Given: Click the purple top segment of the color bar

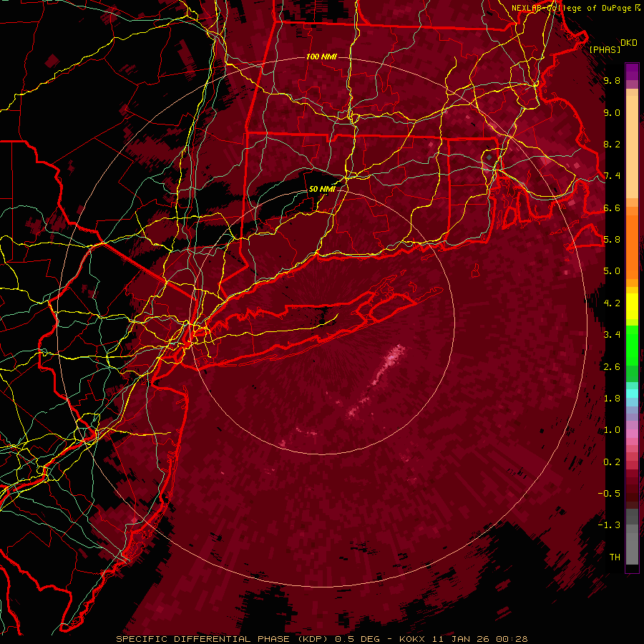Looking at the screenshot, I should [x=632, y=72].
